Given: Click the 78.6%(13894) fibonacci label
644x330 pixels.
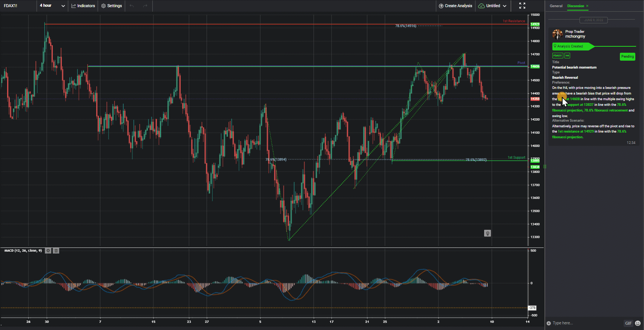Looking at the screenshot, I should 276,160.
